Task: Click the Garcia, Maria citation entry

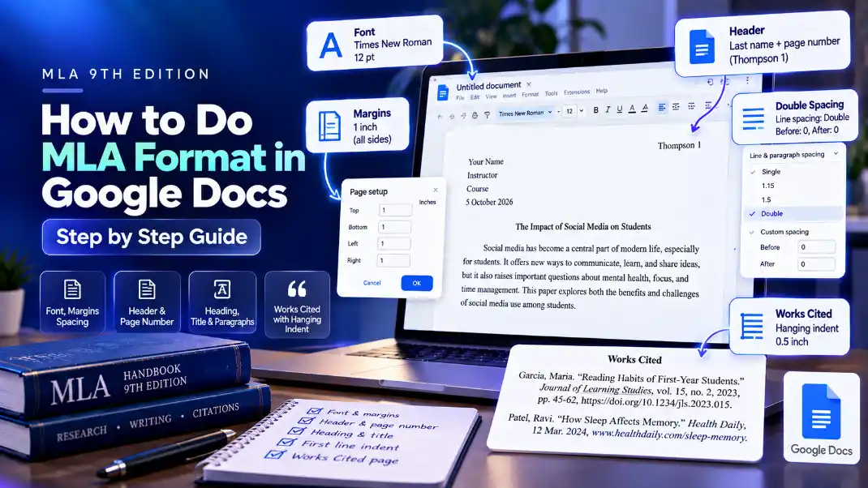Action: 631,390
